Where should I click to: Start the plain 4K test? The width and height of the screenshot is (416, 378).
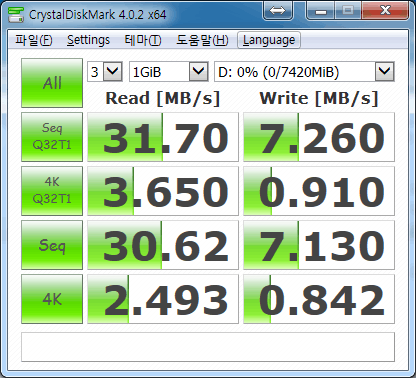[52, 299]
